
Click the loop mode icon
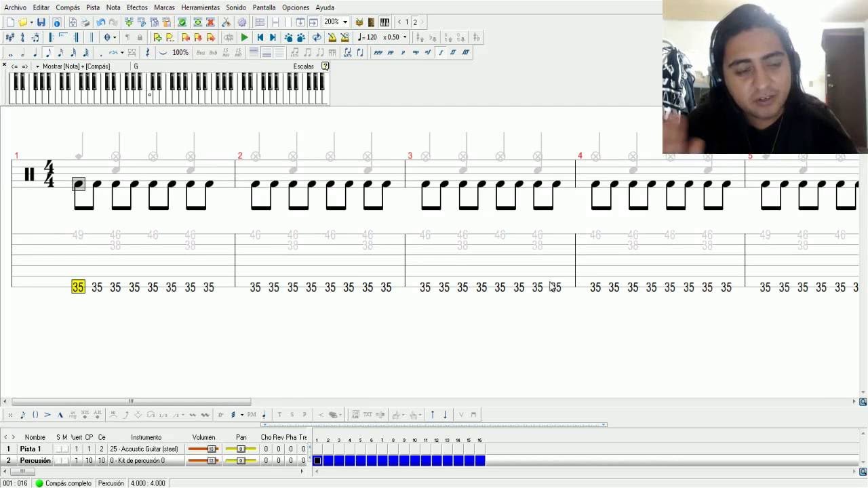317,37
